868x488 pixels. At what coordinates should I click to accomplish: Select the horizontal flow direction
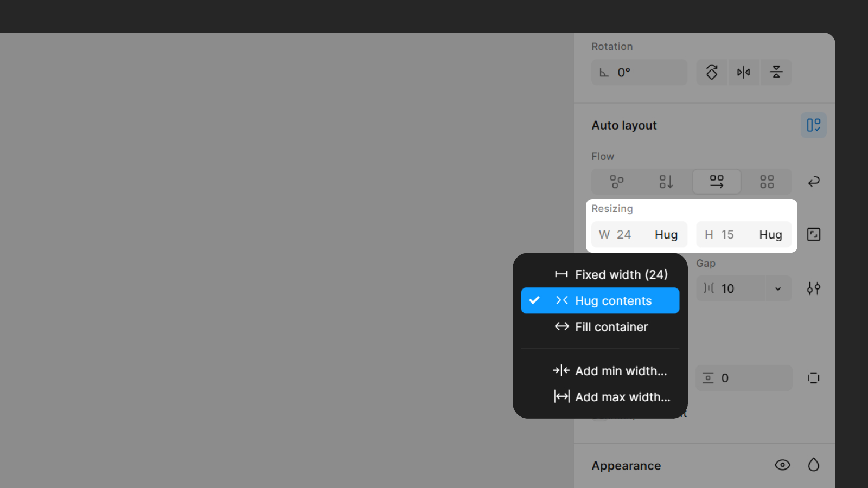tap(716, 181)
